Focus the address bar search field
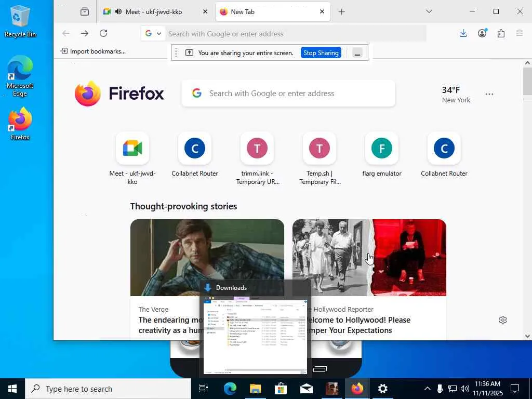The image size is (532, 399). tap(295, 34)
